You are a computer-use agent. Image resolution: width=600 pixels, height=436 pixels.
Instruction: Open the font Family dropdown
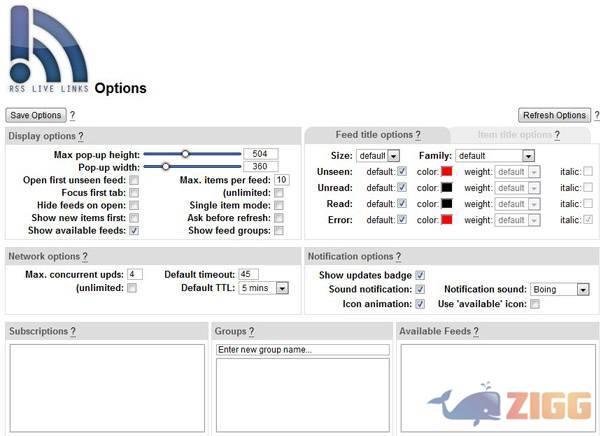[x=495, y=156]
